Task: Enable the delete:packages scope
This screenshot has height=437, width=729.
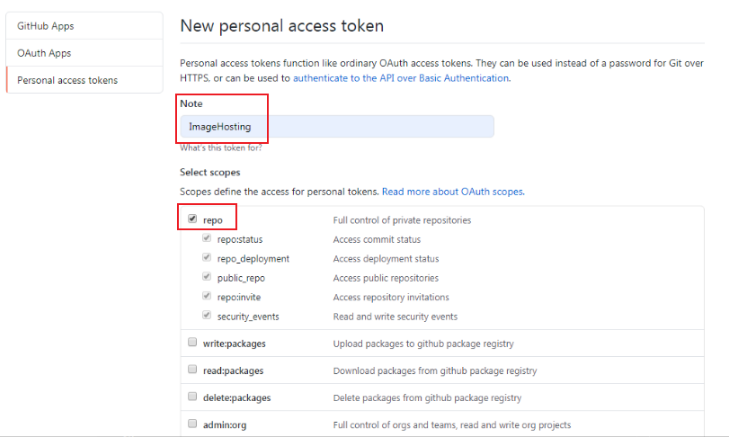Action: click(x=192, y=396)
